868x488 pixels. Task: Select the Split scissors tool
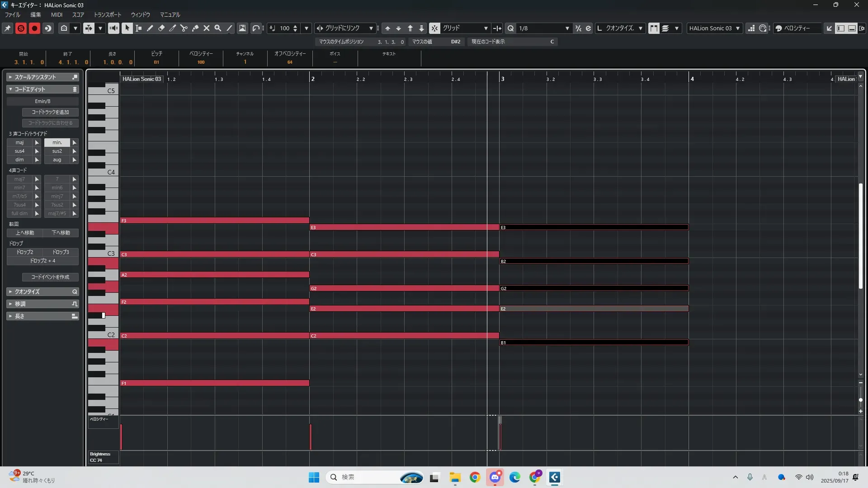coord(184,28)
